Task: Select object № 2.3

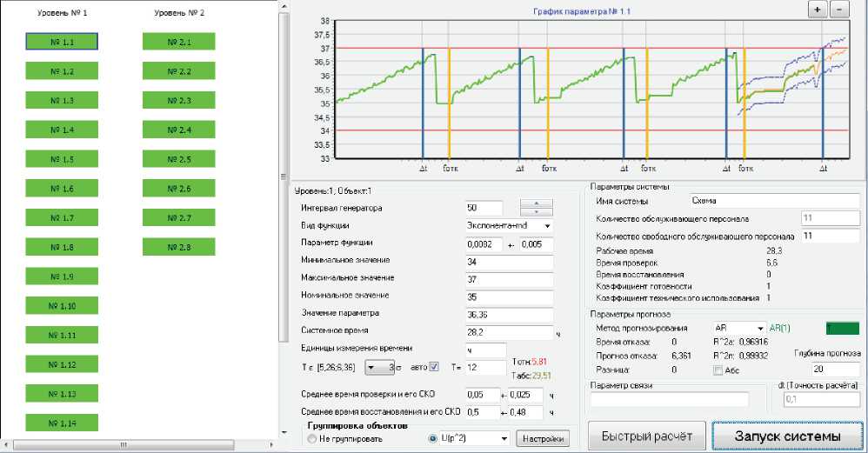Action: click(179, 100)
